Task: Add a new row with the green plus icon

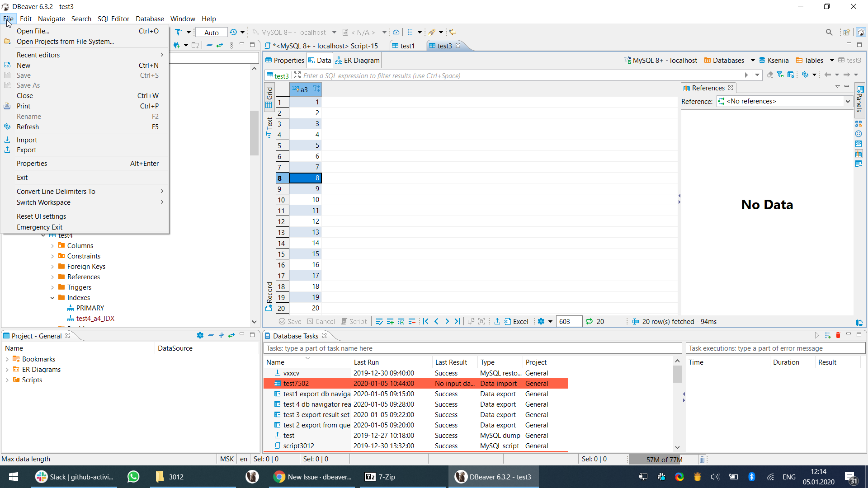Action: click(x=390, y=321)
